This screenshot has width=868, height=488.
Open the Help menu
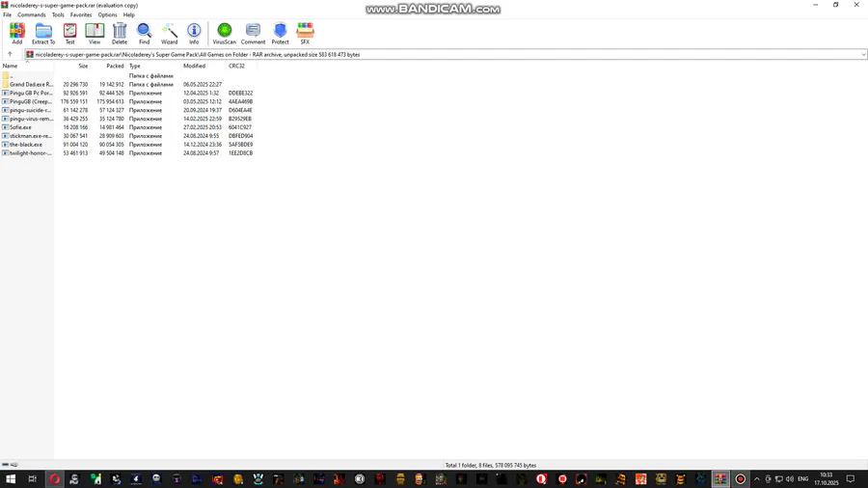(x=129, y=14)
